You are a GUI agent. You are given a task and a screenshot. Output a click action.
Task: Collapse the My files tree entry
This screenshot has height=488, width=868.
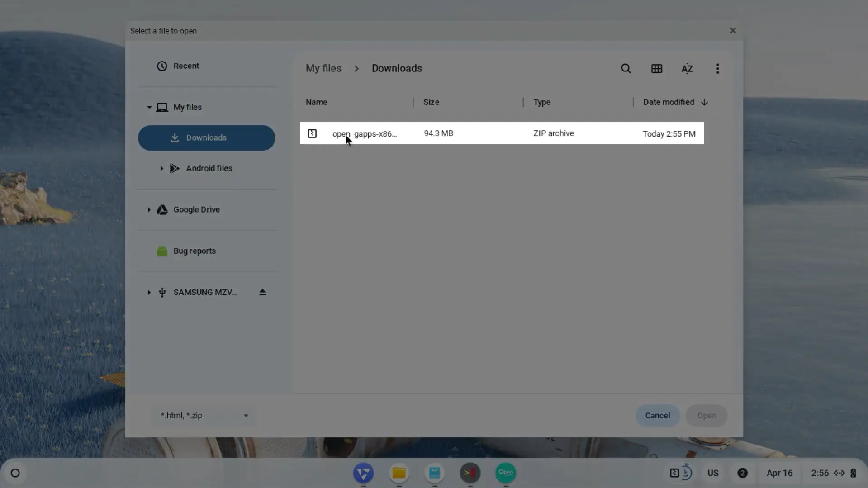pyautogui.click(x=149, y=107)
